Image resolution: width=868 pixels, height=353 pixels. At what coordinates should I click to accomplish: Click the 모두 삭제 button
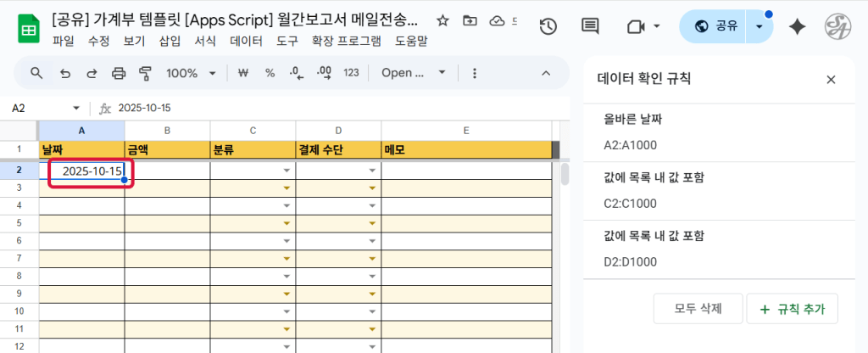[x=698, y=309]
